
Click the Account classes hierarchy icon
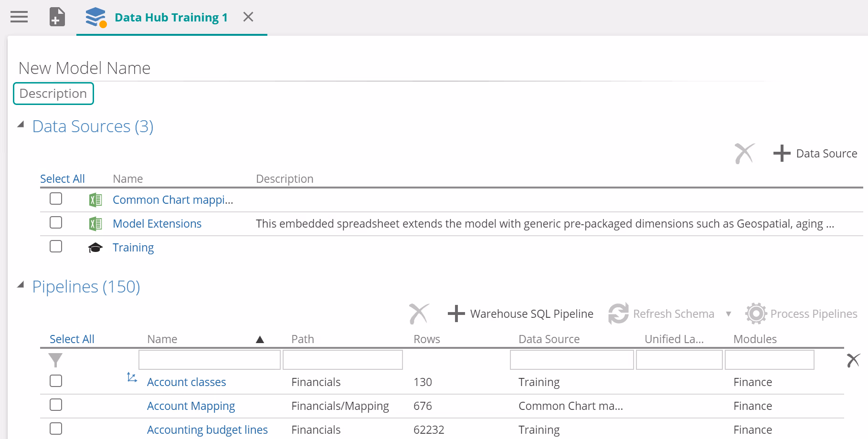(x=132, y=378)
